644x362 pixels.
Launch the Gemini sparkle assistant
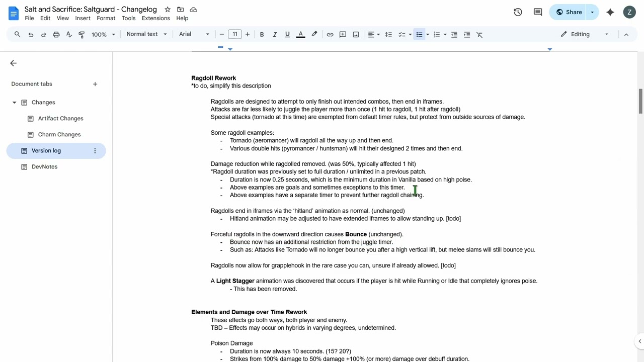pos(610,12)
